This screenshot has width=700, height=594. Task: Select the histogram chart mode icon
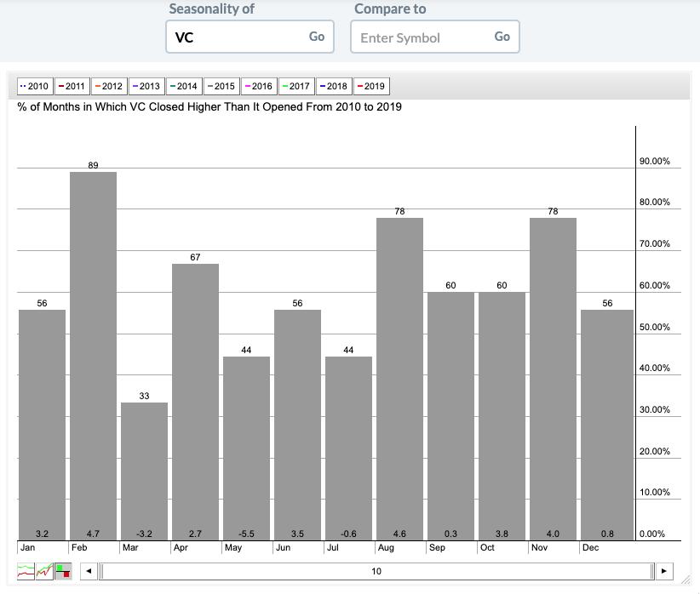(x=63, y=571)
